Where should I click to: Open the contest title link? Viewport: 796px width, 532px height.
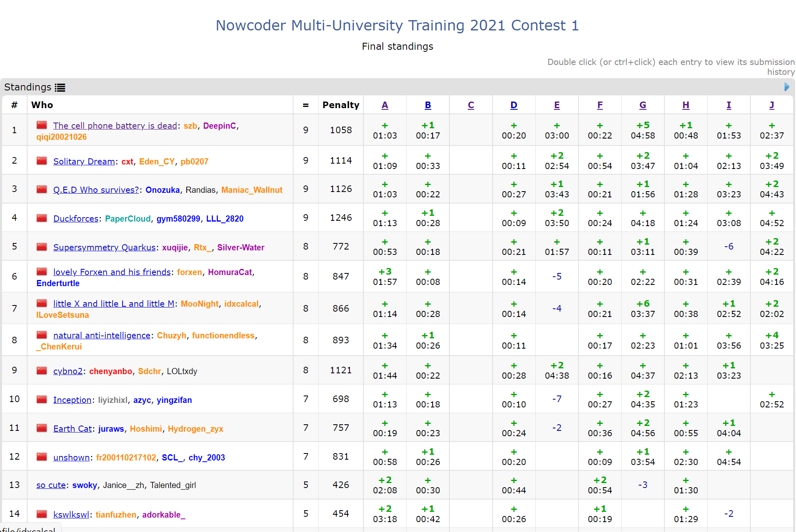pyautogui.click(x=397, y=25)
